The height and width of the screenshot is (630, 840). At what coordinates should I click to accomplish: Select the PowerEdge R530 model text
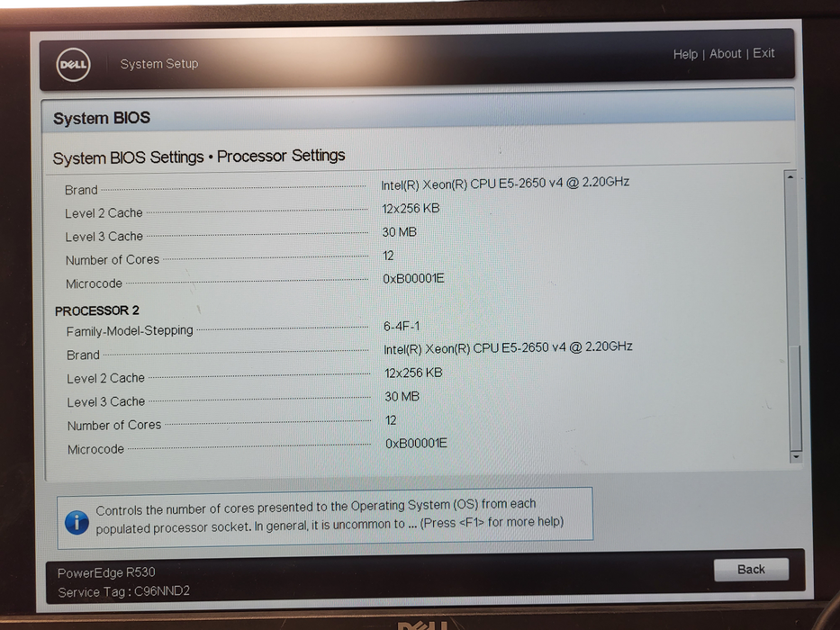click(106, 572)
